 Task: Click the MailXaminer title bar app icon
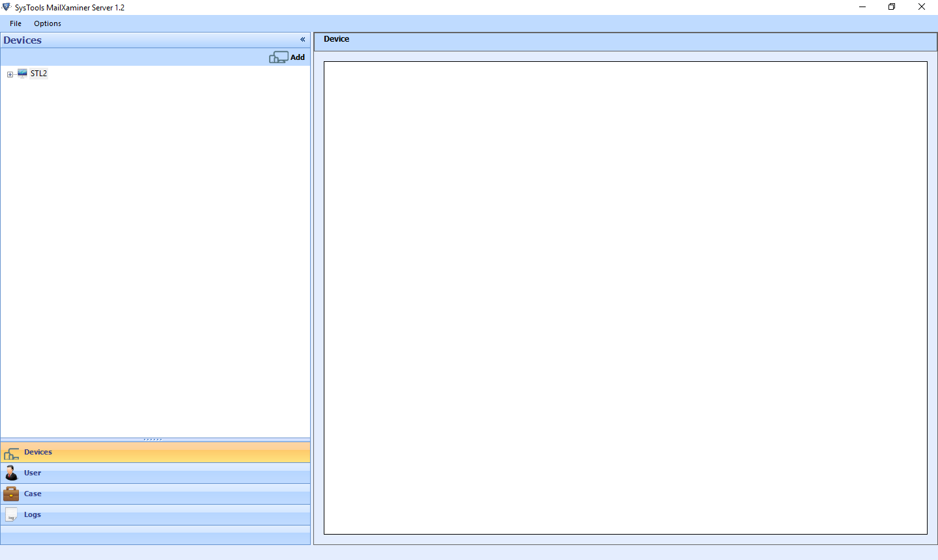coord(7,7)
